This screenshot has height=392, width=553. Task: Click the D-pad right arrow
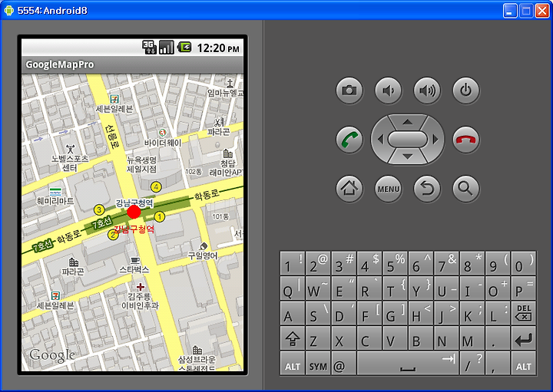[435, 140]
